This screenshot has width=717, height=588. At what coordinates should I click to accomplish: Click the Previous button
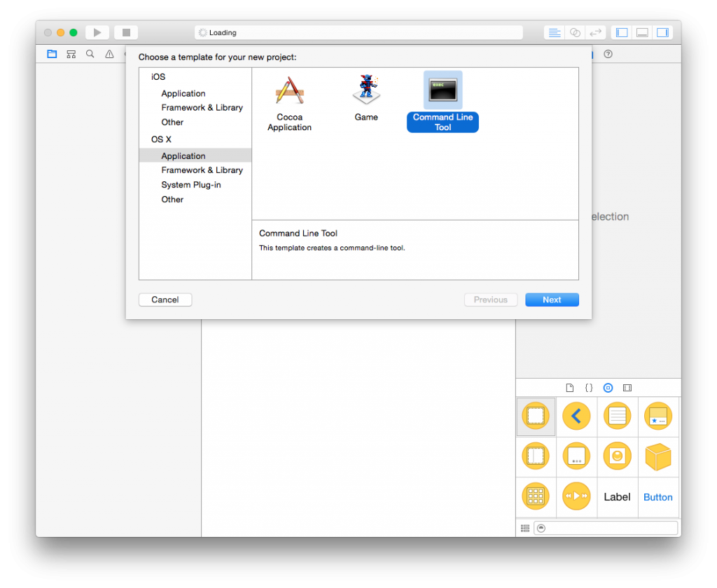(491, 300)
